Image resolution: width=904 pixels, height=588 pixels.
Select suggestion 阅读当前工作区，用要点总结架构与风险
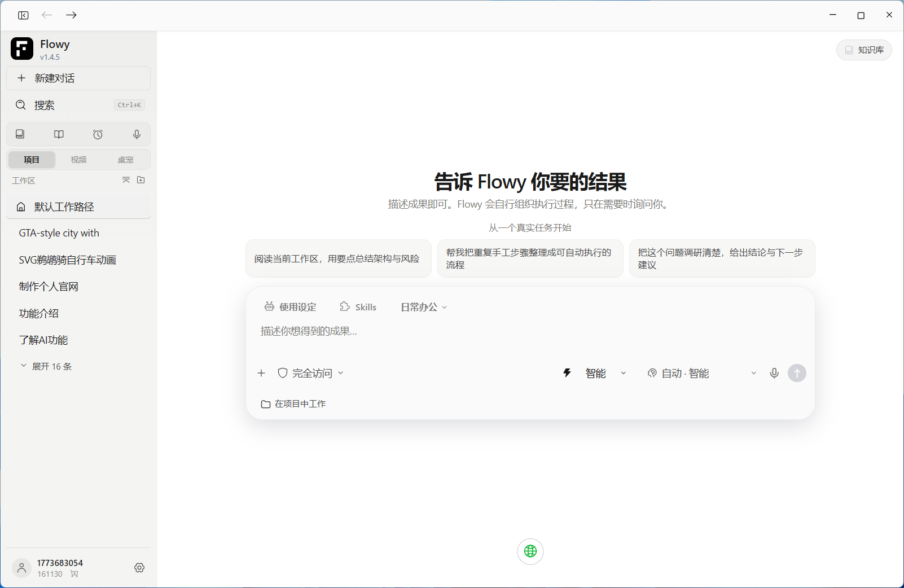pos(339,258)
